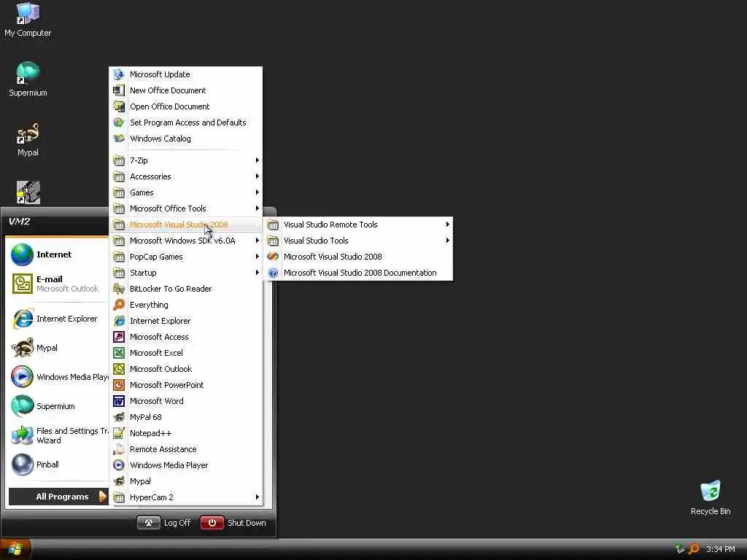The image size is (747, 560).
Task: Open My Computer desktop shortcut
Action: tap(28, 20)
